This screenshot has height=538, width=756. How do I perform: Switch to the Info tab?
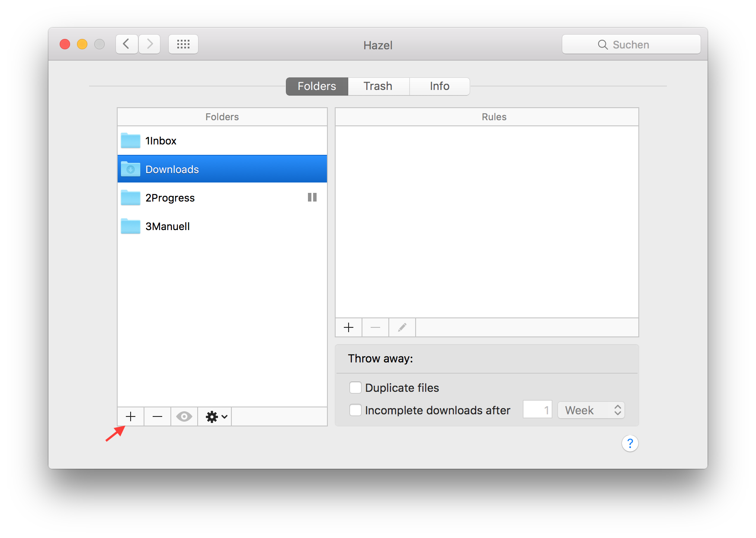pyautogui.click(x=439, y=86)
